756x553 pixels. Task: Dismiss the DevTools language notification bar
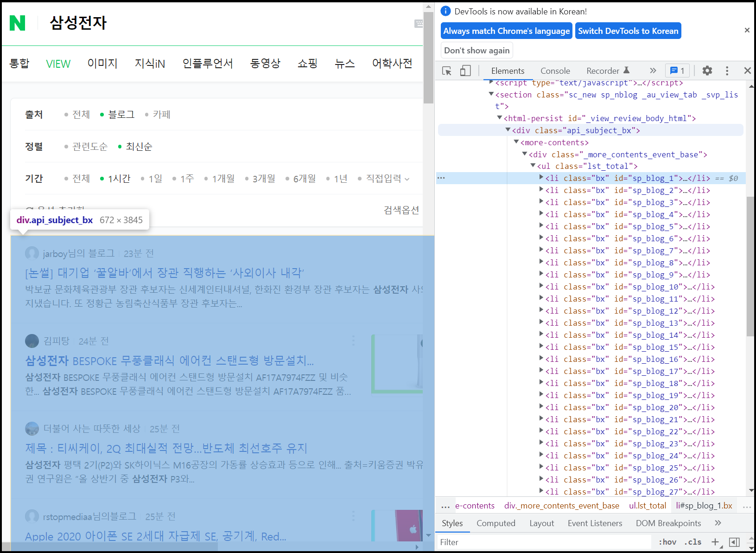click(747, 30)
